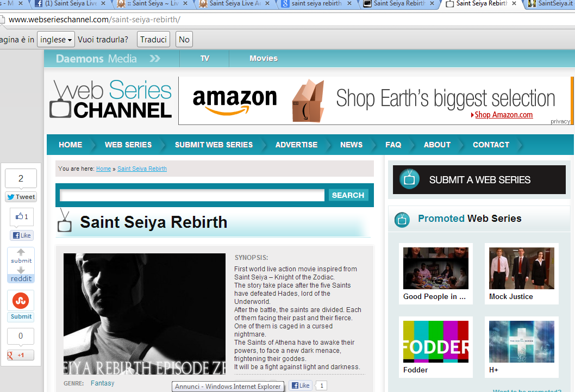The height and width of the screenshot is (392, 575).
Task: Click the double-chevron arrow next to Daemons Media
Action: [155, 59]
